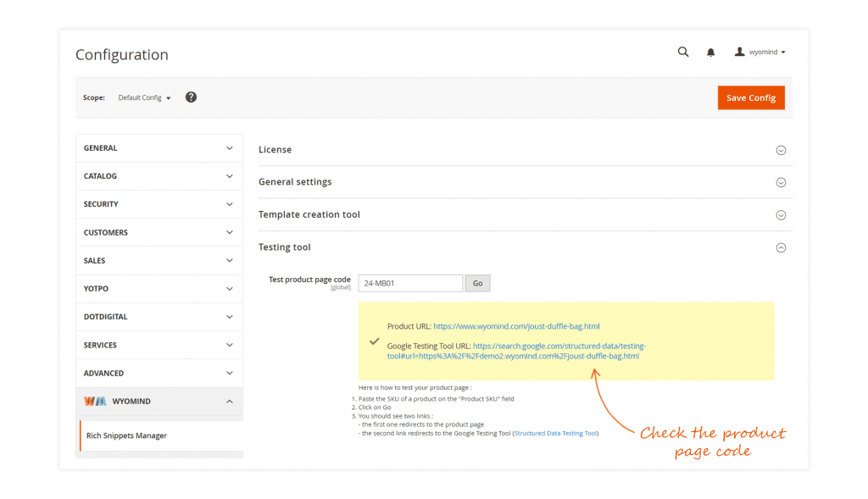Expand the SALES sidebar section
Image resolution: width=868 pixels, height=499 pixels.
click(x=159, y=261)
